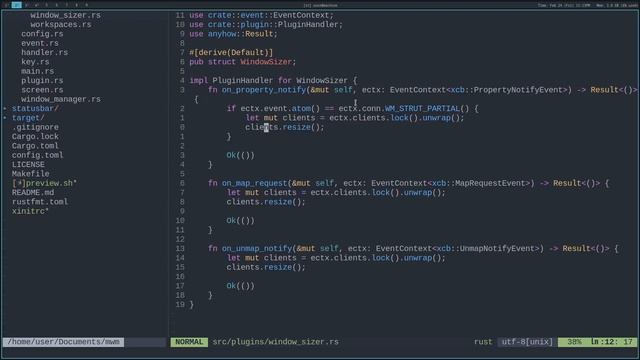The width and height of the screenshot is (640, 360).
Task: Click the src/plugins/window_sizer.rs filename in status line
Action: 276,342
